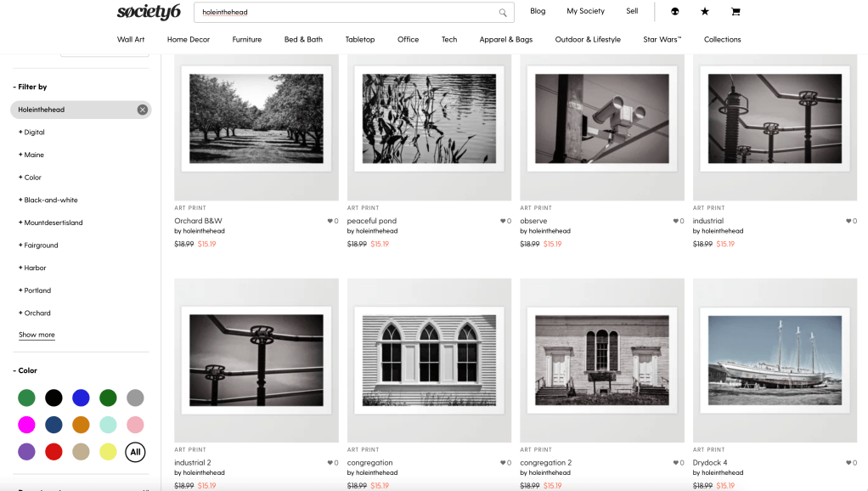Heart the observe art print
868x491 pixels.
click(676, 221)
